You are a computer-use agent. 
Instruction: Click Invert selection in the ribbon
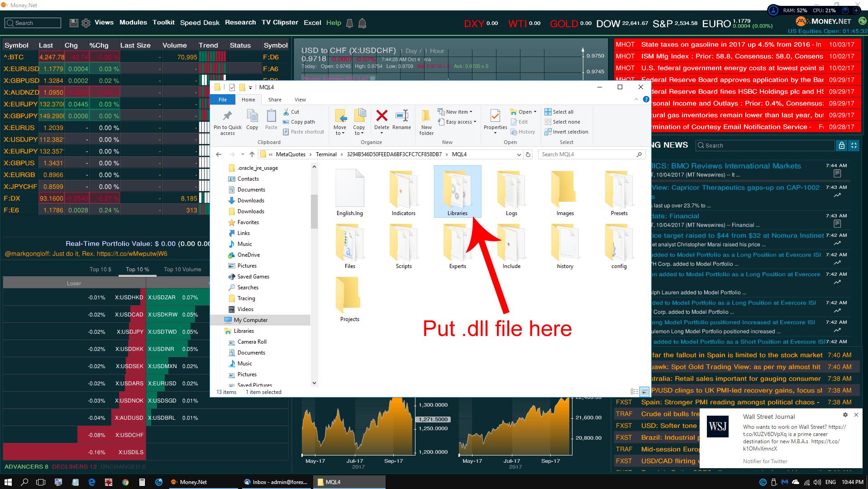coord(566,132)
